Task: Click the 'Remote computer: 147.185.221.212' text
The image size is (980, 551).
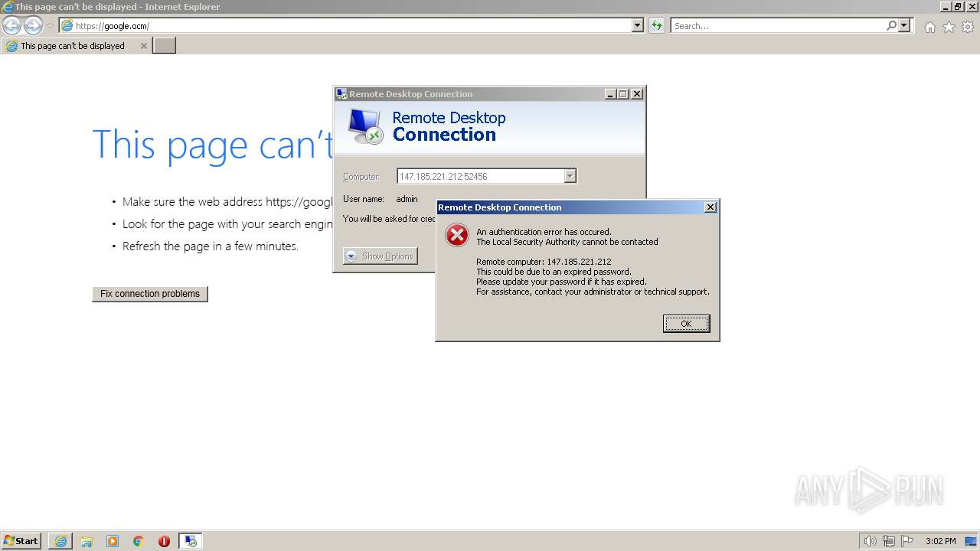Action: click(544, 262)
